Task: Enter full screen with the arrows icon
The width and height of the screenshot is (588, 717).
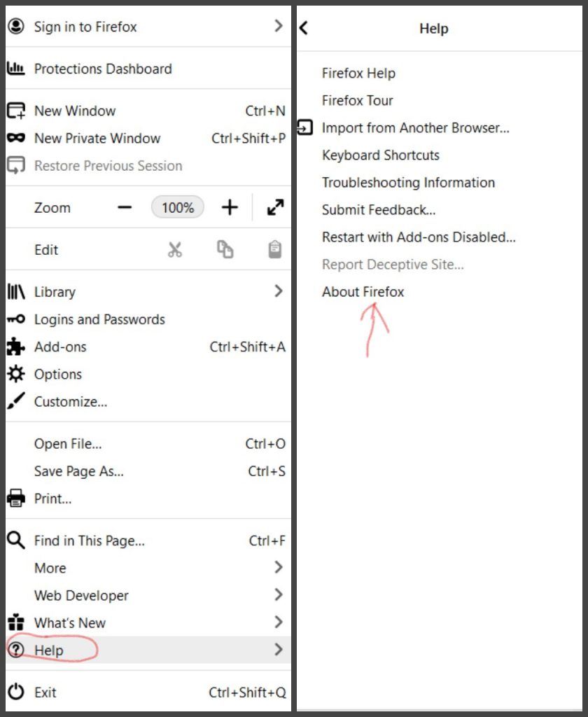Action: point(275,208)
